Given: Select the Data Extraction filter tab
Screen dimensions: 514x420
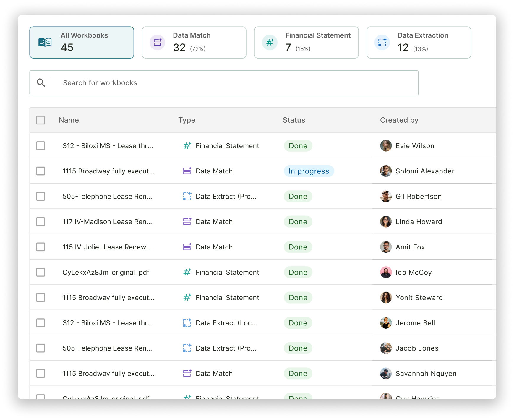Looking at the screenshot, I should [419, 43].
